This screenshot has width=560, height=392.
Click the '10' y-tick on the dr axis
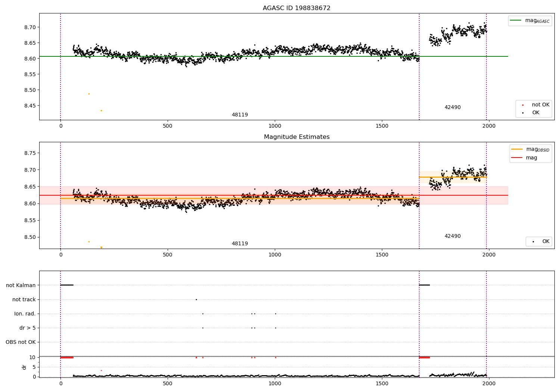[x=32, y=357]
